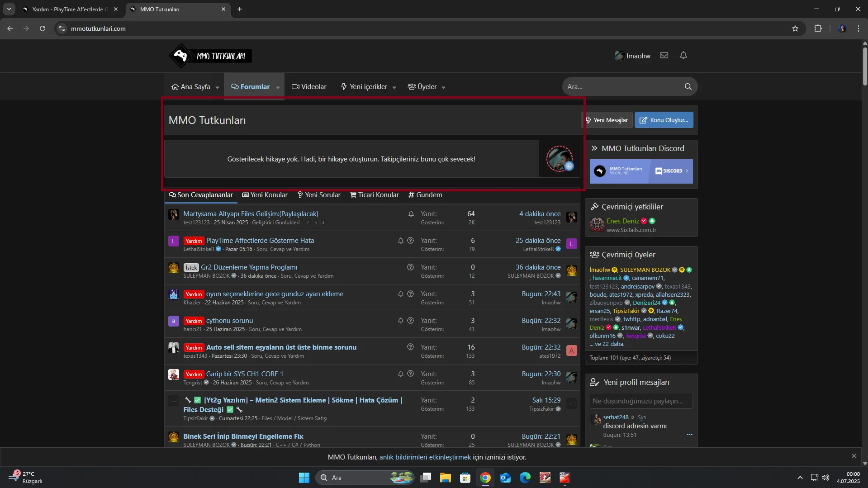Click the address bar URL mmotutkunlari.com
868x488 pixels.
[x=98, y=28]
